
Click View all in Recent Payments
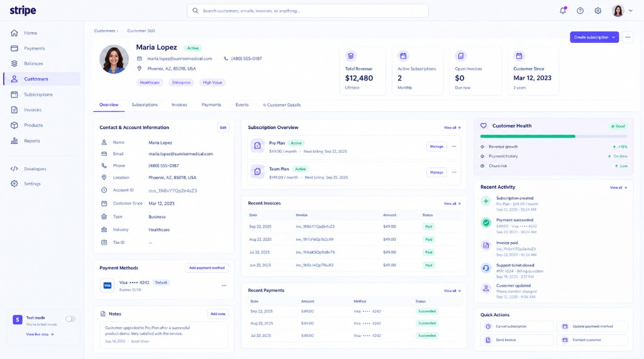pos(452,291)
